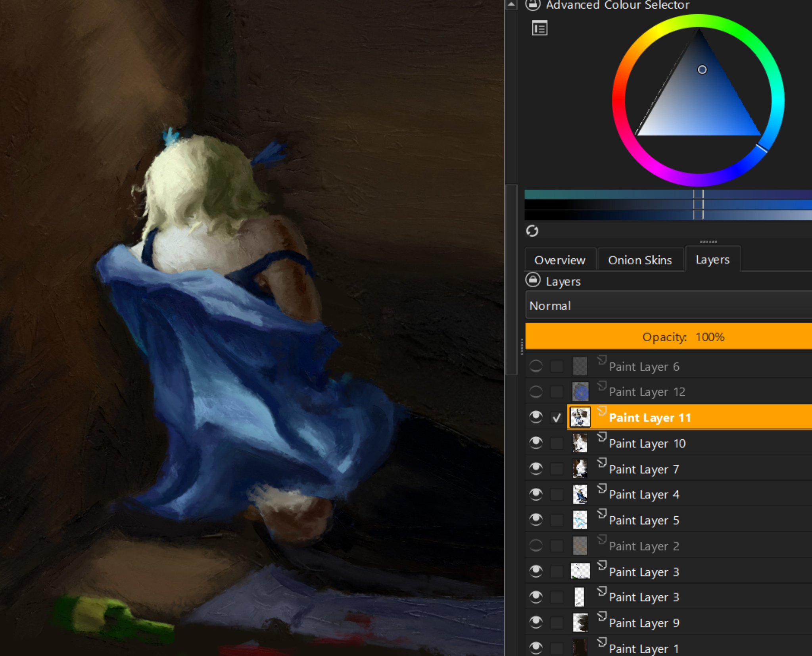This screenshot has height=656, width=812.
Task: Tick the checkbox on Paint Layer 10
Action: tap(557, 443)
